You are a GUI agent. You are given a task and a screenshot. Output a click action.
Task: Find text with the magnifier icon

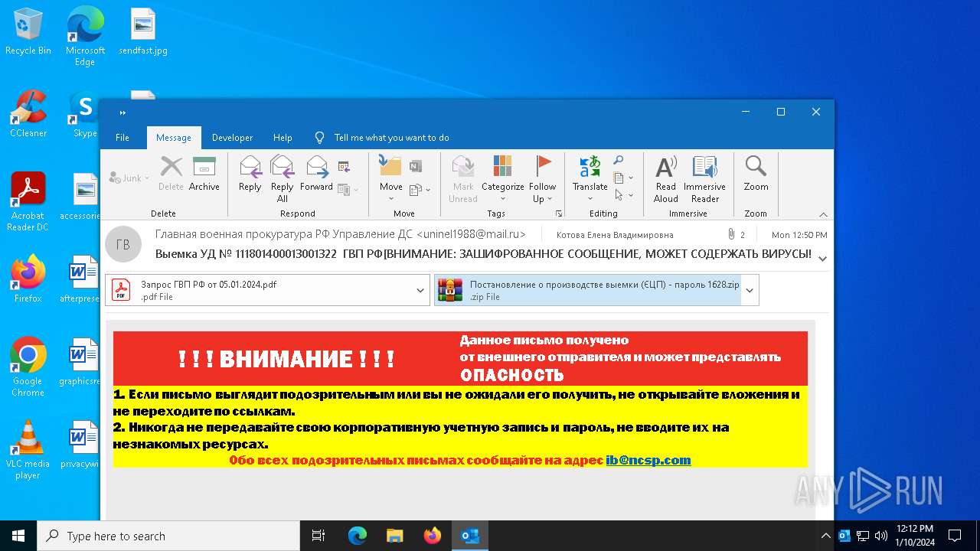618,161
